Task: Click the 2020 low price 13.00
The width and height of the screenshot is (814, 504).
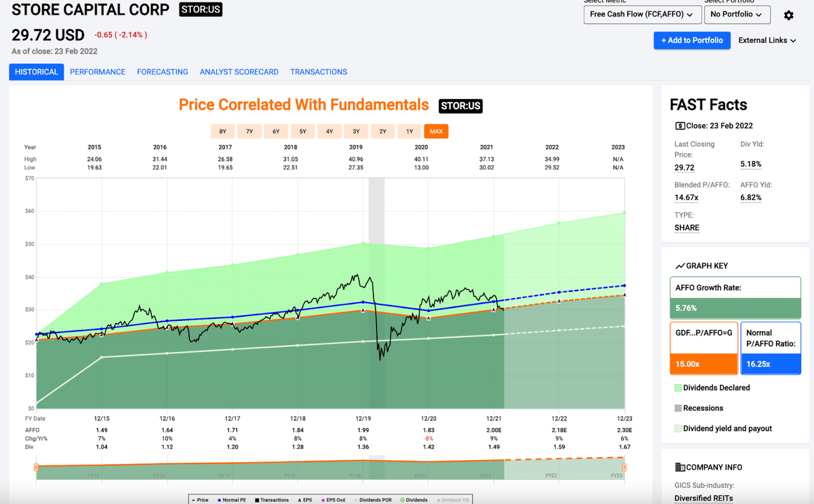Action: pos(421,168)
